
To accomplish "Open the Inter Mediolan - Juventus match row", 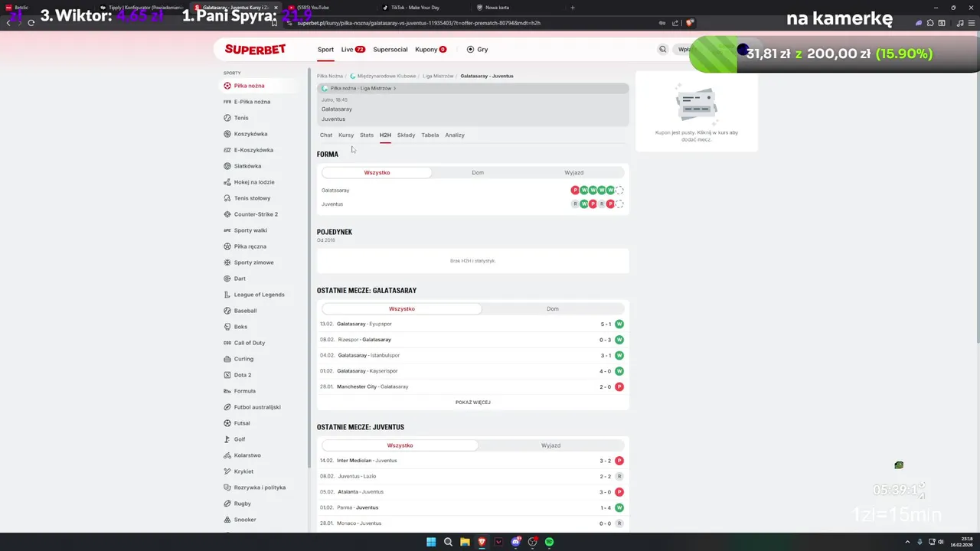I will [472, 461].
